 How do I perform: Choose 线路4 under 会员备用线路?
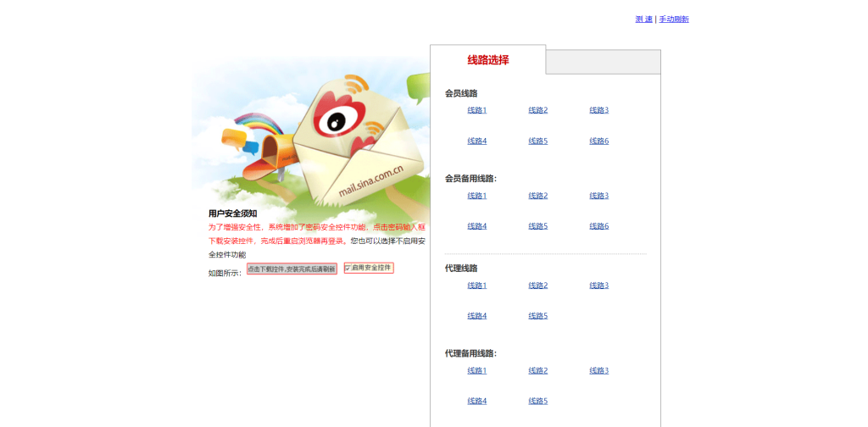click(476, 226)
